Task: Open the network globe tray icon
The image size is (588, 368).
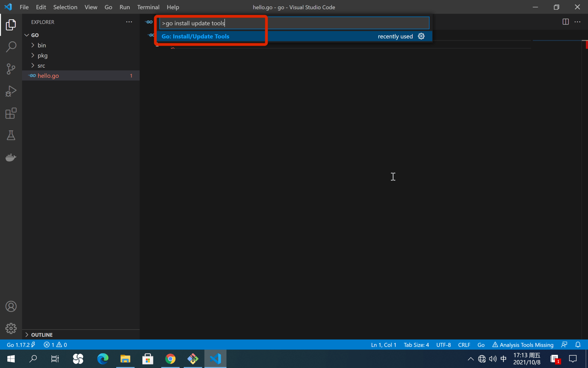Action: click(482, 359)
